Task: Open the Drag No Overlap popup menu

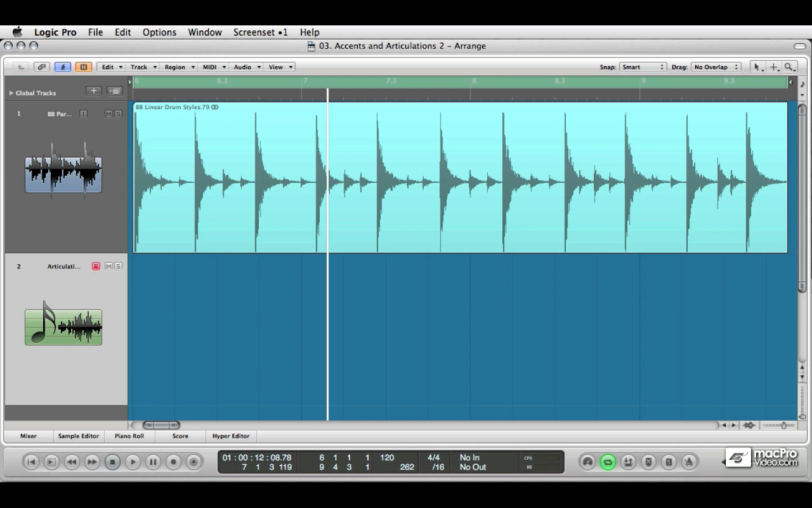Action: click(716, 67)
